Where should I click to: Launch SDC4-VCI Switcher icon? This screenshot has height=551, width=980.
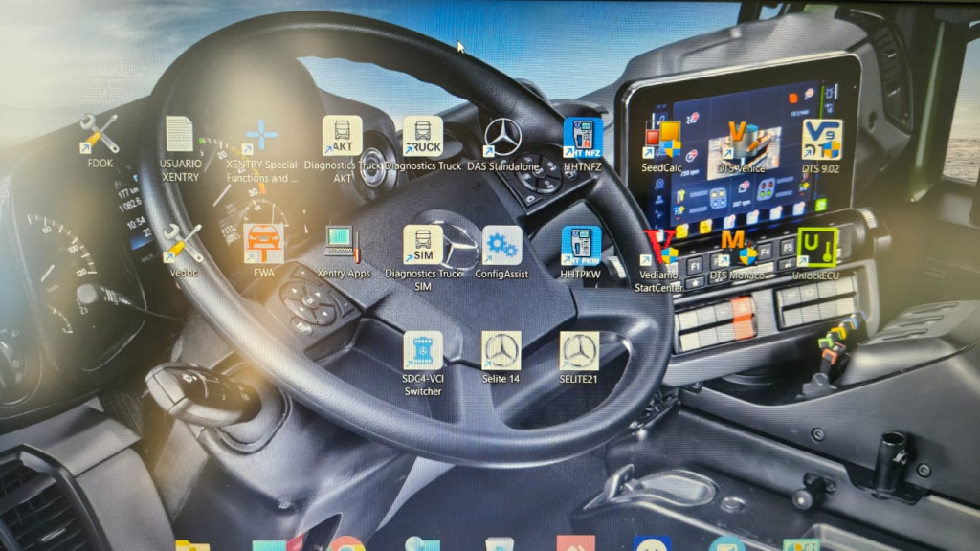(x=423, y=352)
